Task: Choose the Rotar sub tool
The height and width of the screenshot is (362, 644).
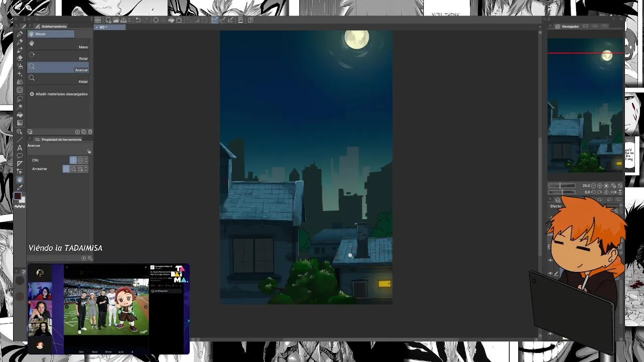Action: pyautogui.click(x=58, y=56)
